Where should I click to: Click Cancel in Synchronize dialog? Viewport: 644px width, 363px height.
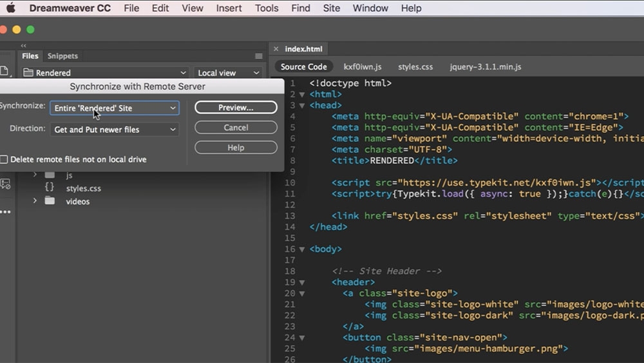tap(236, 128)
